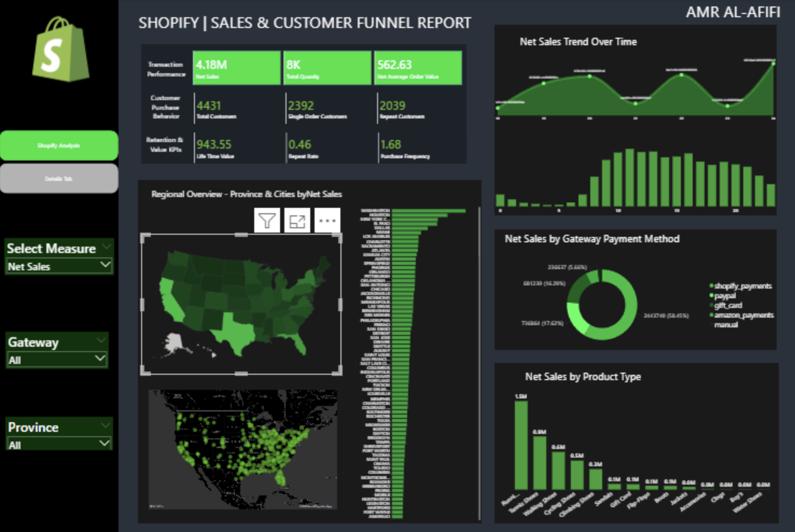Open the Gateway All dropdown
The width and height of the screenshot is (795, 532).
pyautogui.click(x=57, y=360)
